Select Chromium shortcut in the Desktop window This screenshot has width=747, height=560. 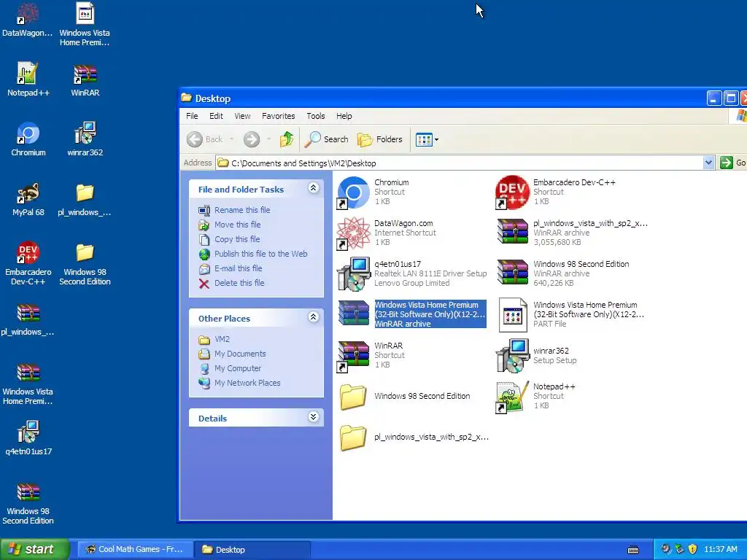373,192
